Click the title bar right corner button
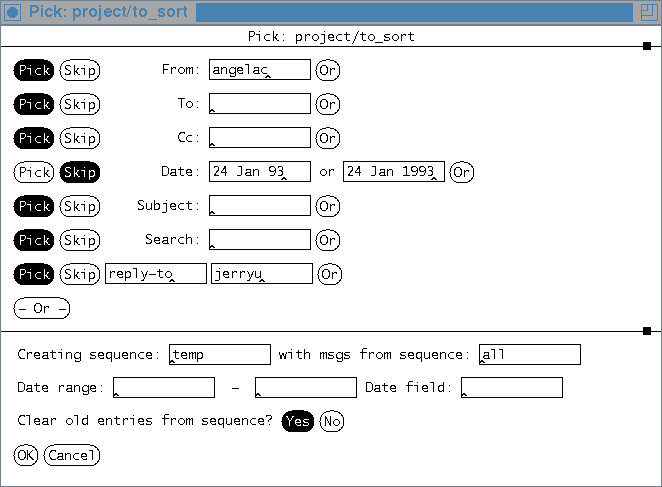 [x=648, y=11]
